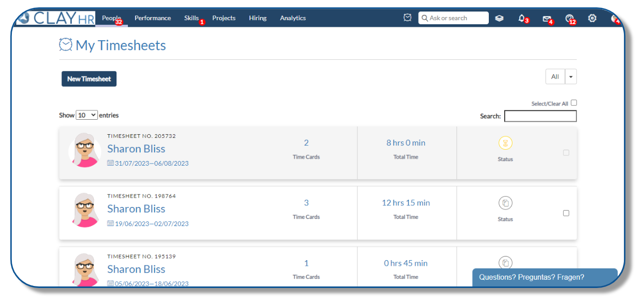
Task: Open the Analytics menu
Action: point(293,18)
